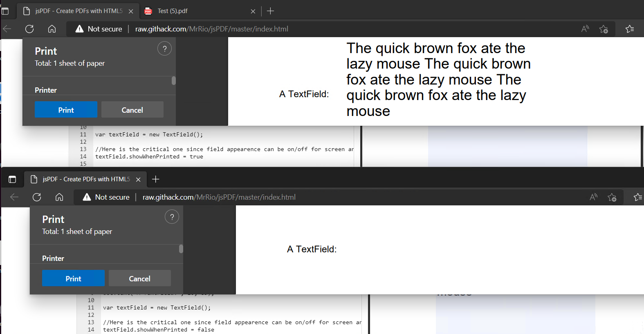Screen dimensions: 644x334
Task: Activate Read aloud in upper address bar
Action: click(586, 29)
